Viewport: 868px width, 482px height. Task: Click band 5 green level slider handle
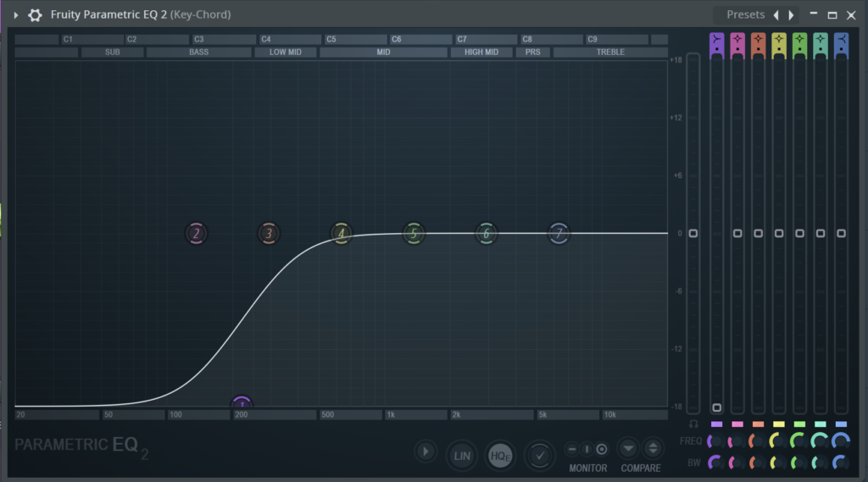pyautogui.click(x=800, y=234)
